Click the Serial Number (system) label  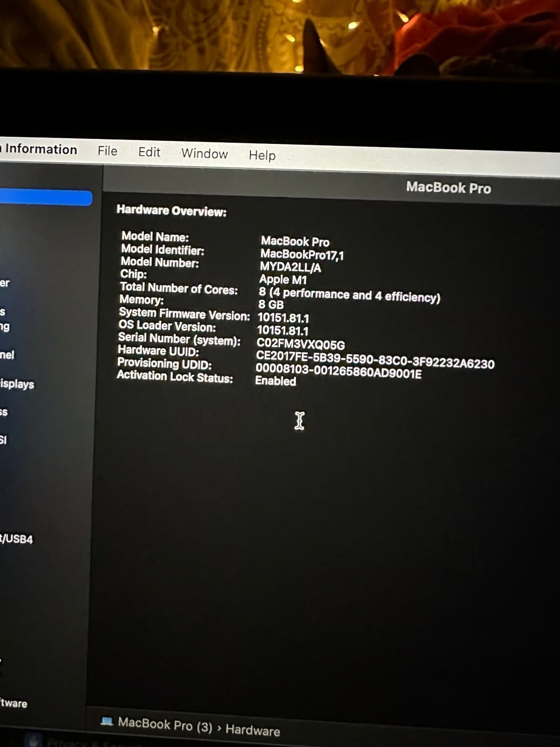(x=179, y=339)
